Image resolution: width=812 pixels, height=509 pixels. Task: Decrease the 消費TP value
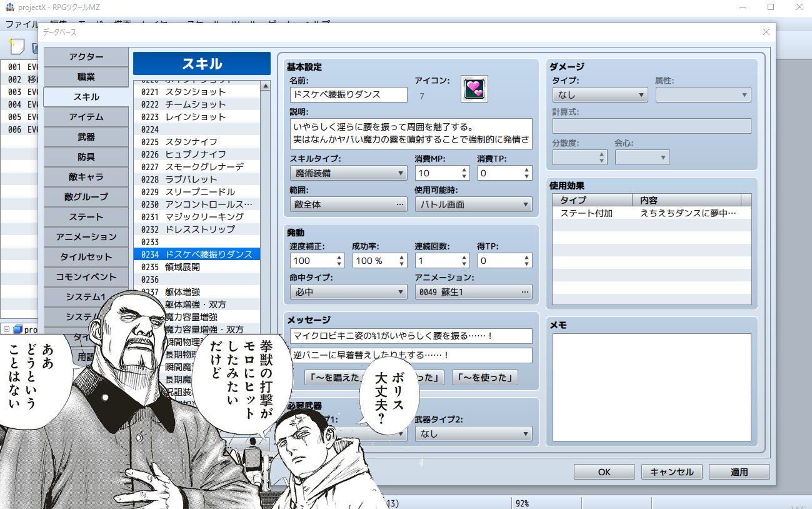[x=526, y=177]
